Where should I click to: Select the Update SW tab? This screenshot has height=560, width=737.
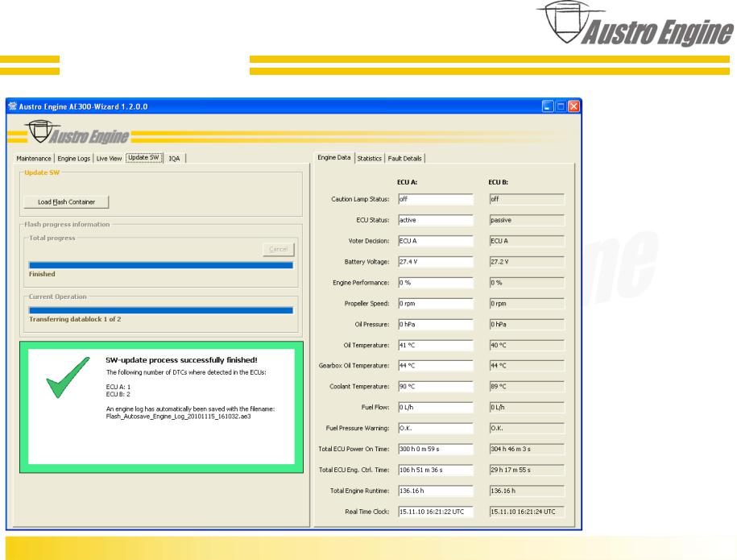pyautogui.click(x=144, y=157)
